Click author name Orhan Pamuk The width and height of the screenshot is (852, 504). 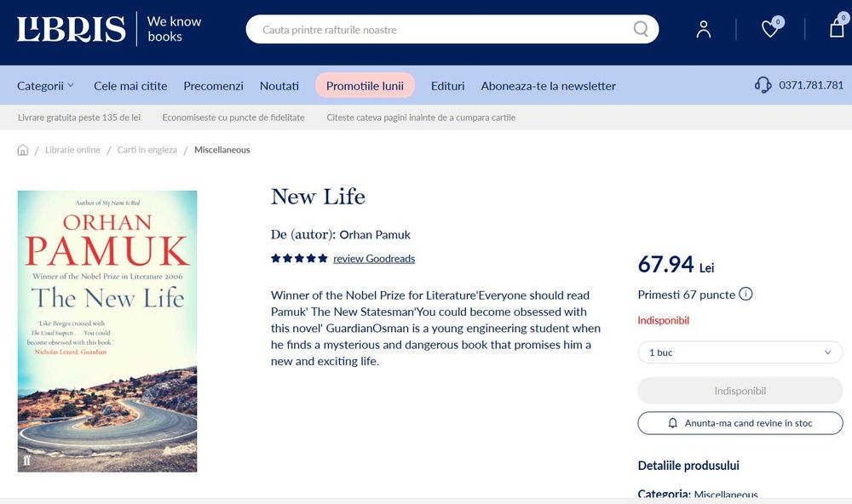(x=375, y=235)
